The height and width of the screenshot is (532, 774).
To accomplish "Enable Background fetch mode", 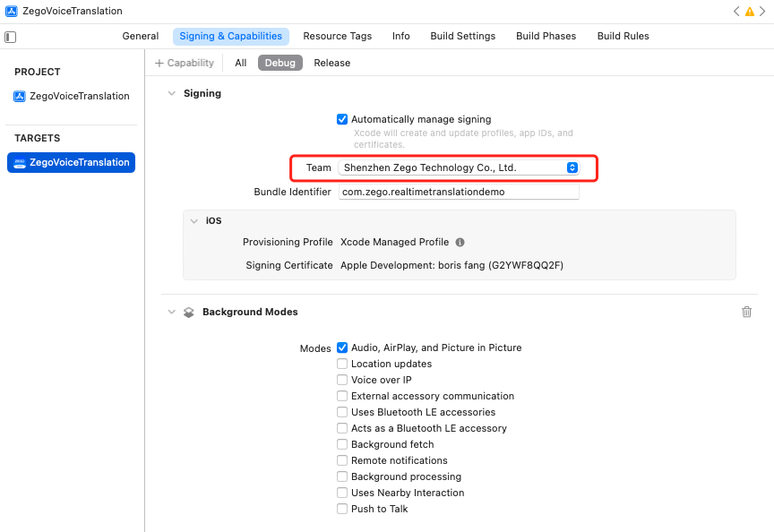I will click(342, 444).
